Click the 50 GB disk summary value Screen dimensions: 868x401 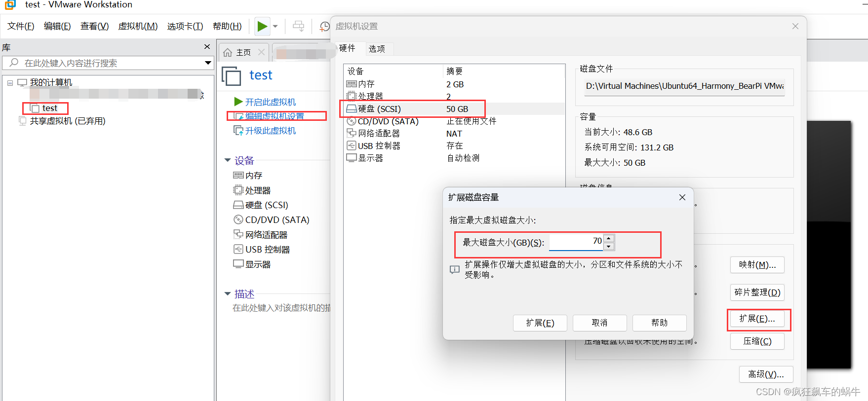tap(457, 109)
